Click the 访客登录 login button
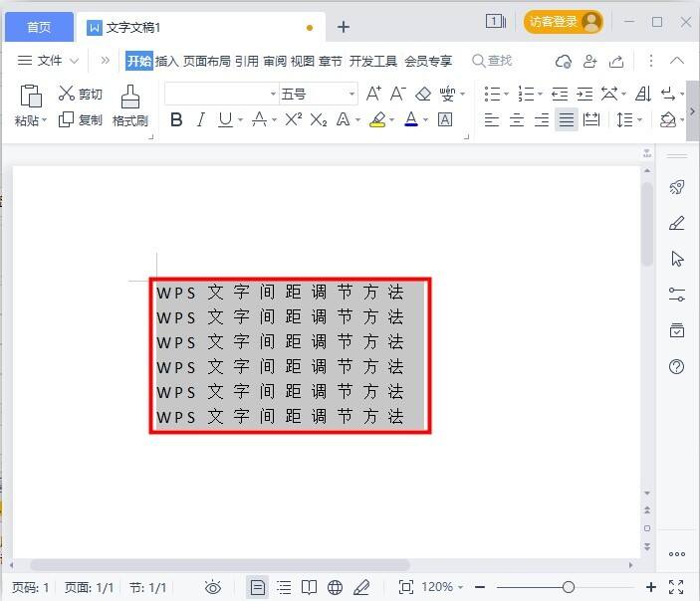This screenshot has height=601, width=700. pyautogui.click(x=563, y=22)
